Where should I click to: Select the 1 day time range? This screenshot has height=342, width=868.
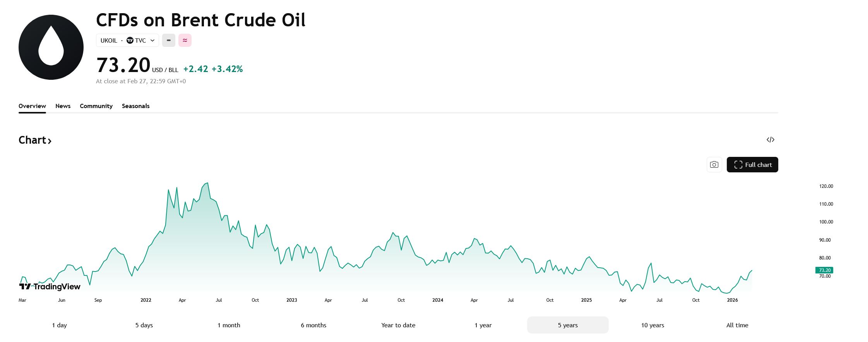click(59, 325)
